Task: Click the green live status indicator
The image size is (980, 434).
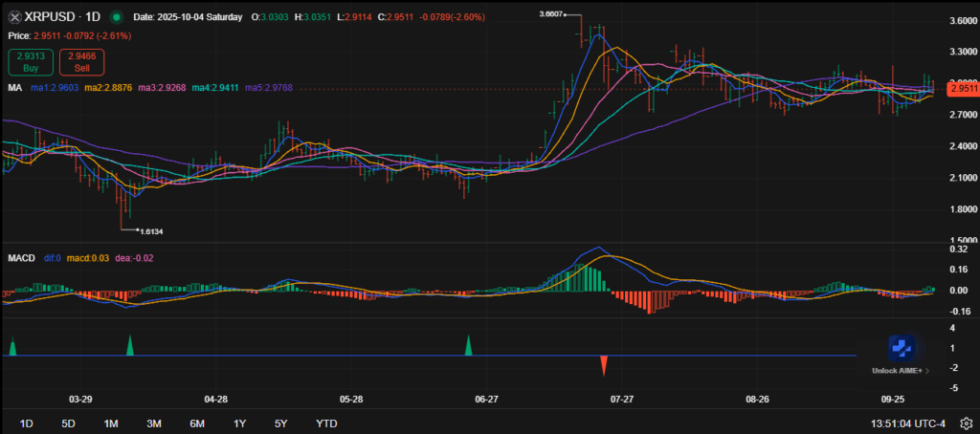Action: point(116,17)
